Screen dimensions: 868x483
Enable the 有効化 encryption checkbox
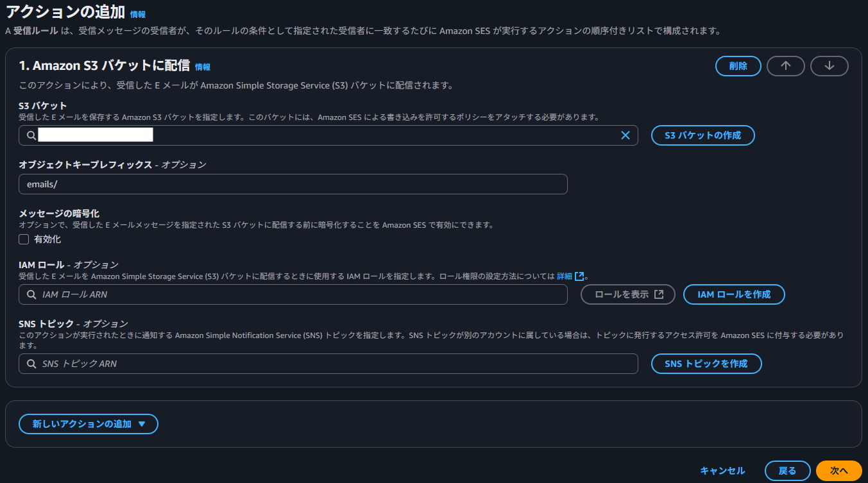tap(23, 239)
